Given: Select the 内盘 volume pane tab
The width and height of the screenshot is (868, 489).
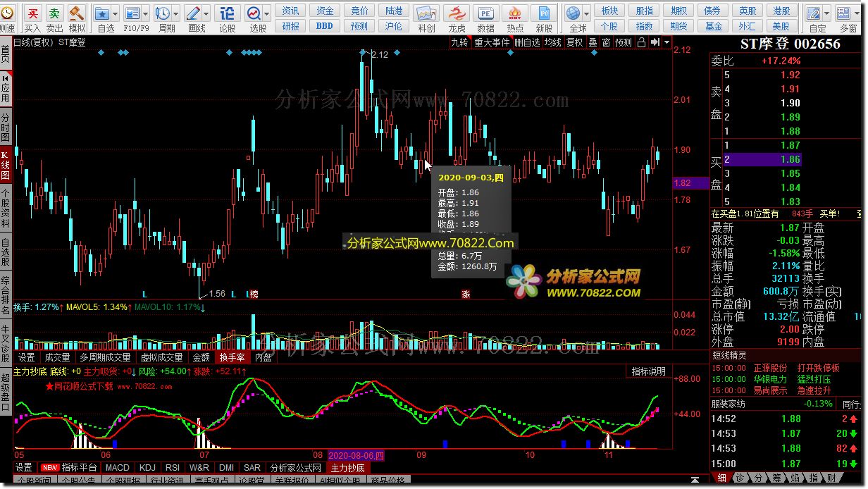Looking at the screenshot, I should (x=263, y=357).
